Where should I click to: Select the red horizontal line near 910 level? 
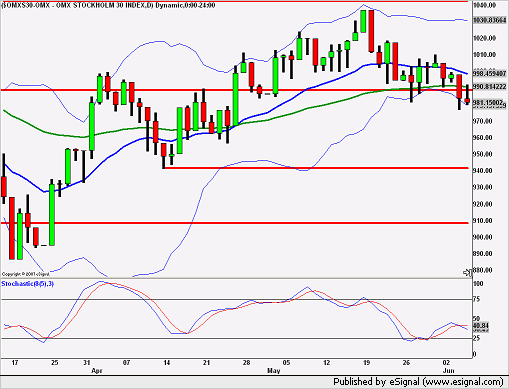[235, 223]
